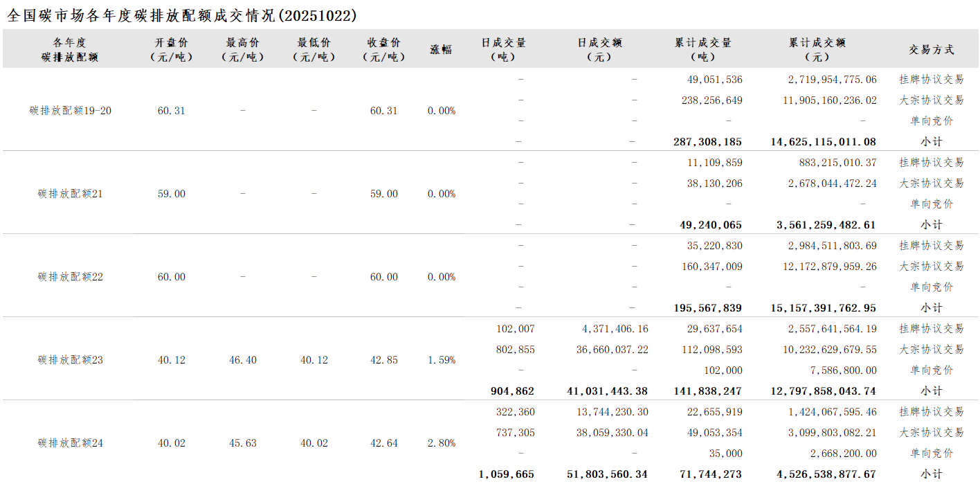980x484 pixels.
Task: Click the 最高价 column header
Action: pyautogui.click(x=242, y=50)
